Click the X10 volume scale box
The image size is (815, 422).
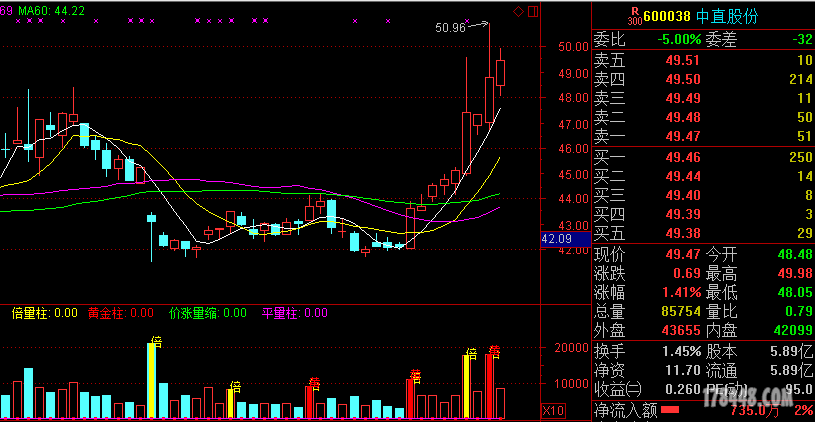click(x=553, y=409)
